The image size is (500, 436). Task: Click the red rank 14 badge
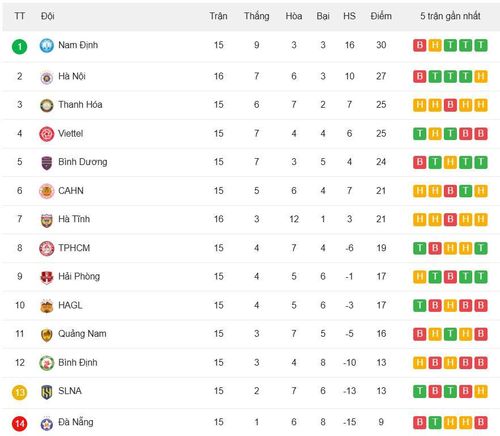20,424
